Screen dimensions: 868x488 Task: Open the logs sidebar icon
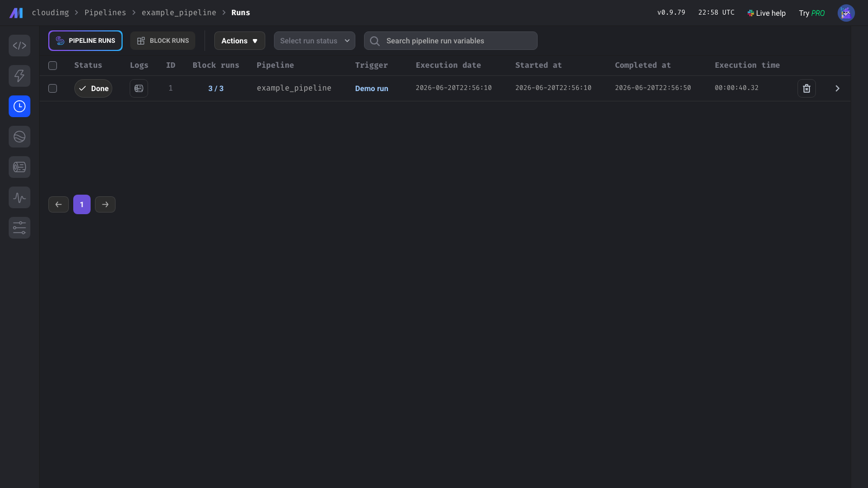(20, 167)
